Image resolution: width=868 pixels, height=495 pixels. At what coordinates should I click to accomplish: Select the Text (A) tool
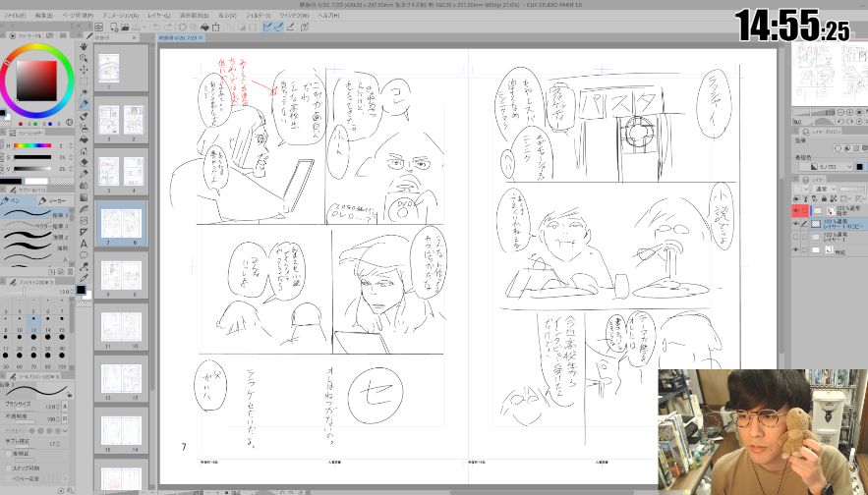pyautogui.click(x=84, y=244)
